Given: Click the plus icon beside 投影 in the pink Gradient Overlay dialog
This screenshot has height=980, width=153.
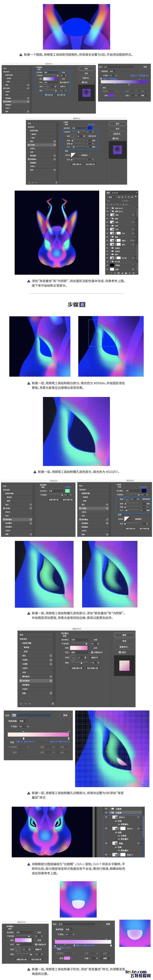Looking at the screenshot, I should pos(51,693).
